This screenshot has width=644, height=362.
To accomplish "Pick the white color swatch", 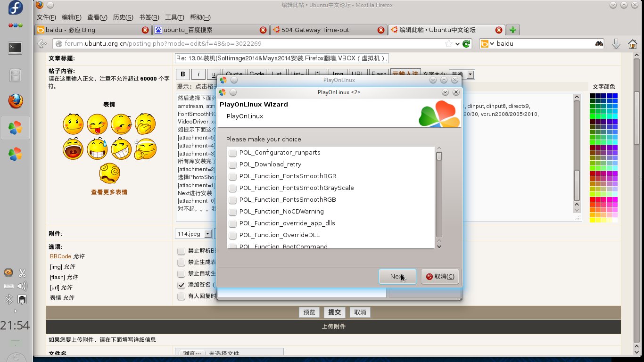I will (615, 220).
